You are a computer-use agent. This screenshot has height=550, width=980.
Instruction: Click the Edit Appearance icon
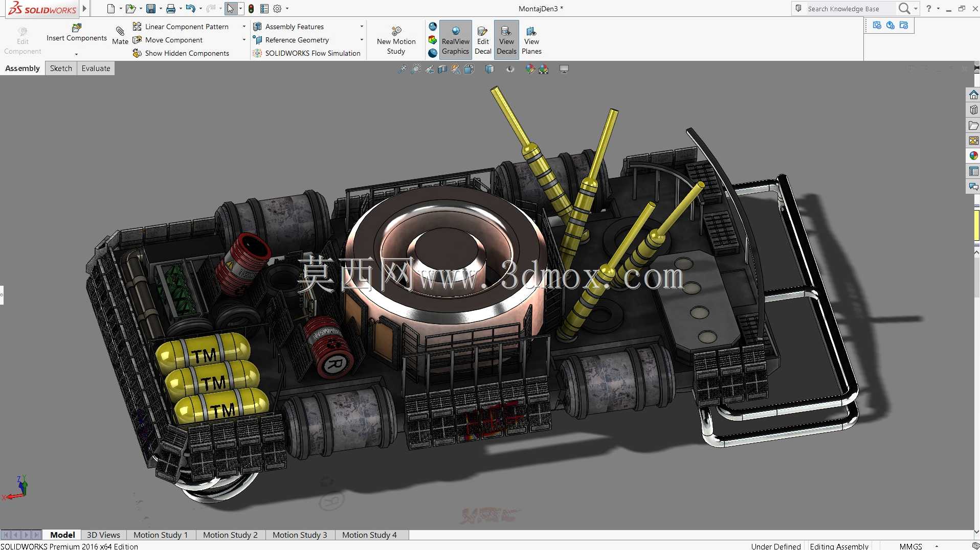530,69
